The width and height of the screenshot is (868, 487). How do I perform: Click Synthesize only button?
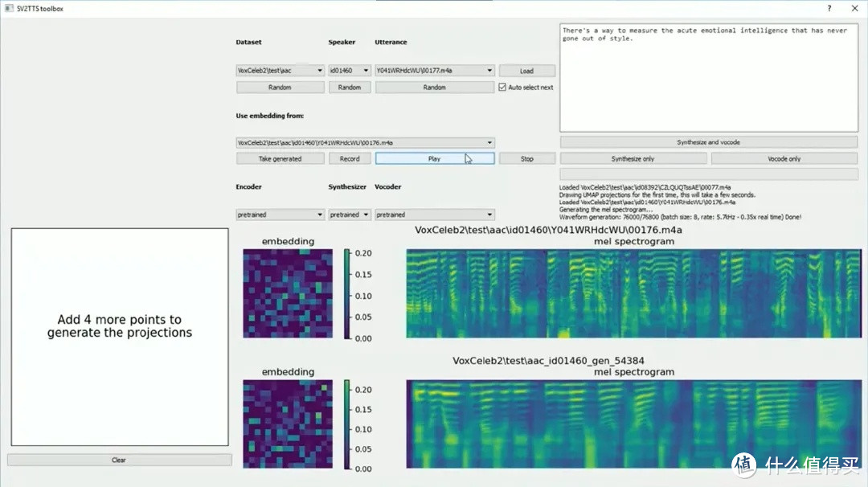point(633,159)
